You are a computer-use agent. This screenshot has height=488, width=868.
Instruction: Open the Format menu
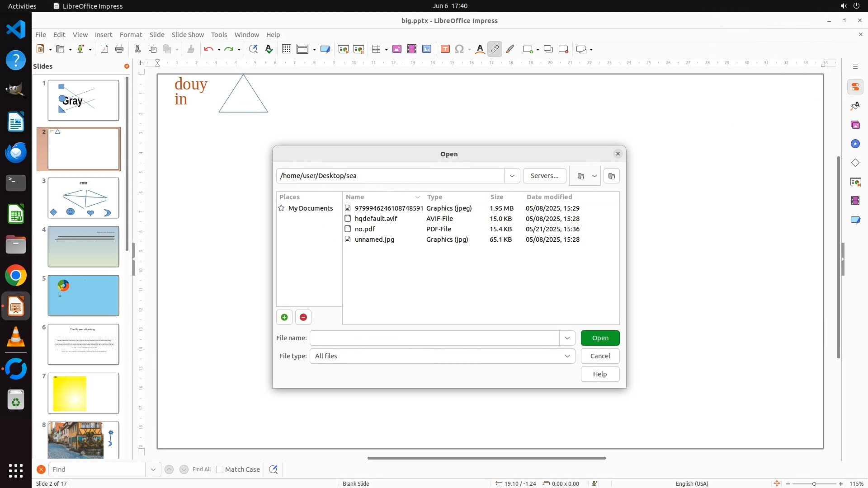[131, 34]
